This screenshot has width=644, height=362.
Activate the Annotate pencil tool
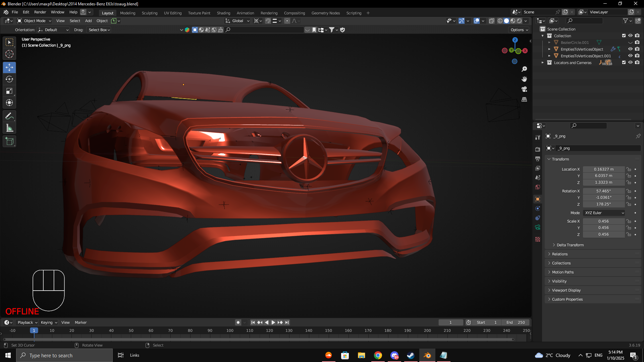coord(9,116)
